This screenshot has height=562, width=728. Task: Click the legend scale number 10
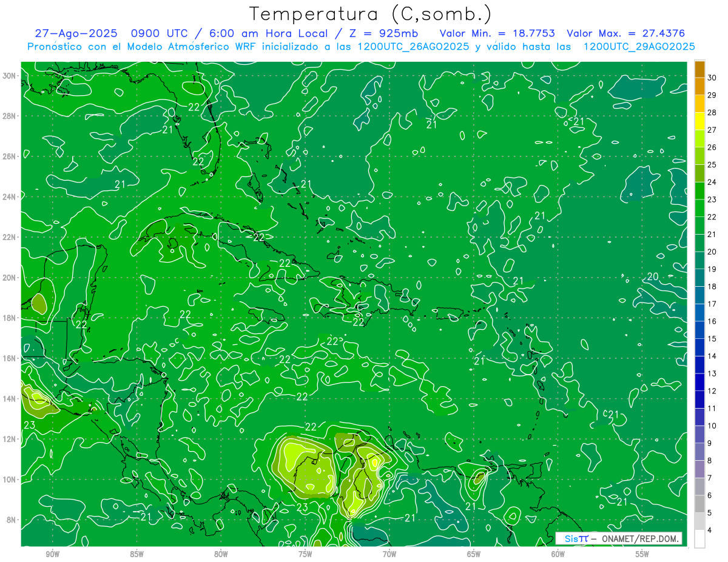[x=712, y=426]
